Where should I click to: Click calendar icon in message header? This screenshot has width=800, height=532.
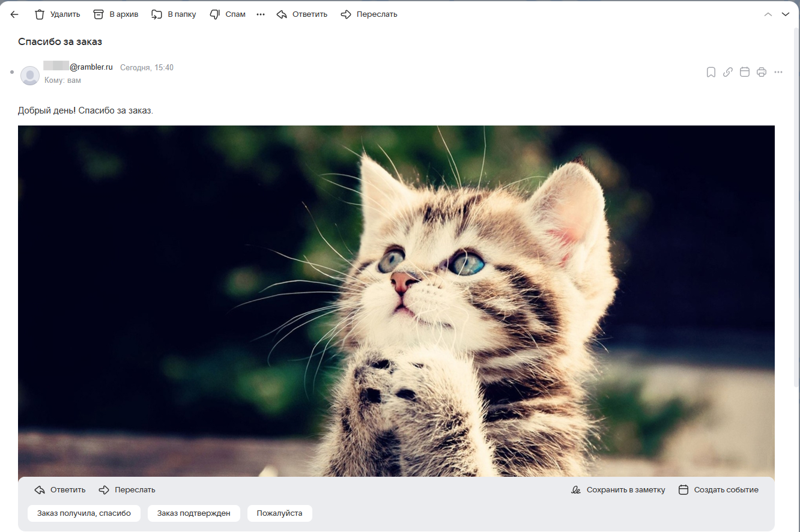coord(744,72)
